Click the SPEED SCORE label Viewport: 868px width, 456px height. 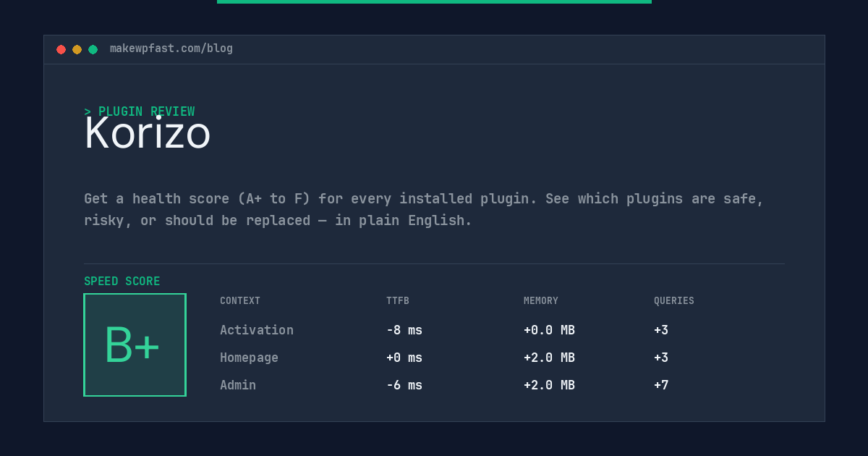tap(122, 281)
